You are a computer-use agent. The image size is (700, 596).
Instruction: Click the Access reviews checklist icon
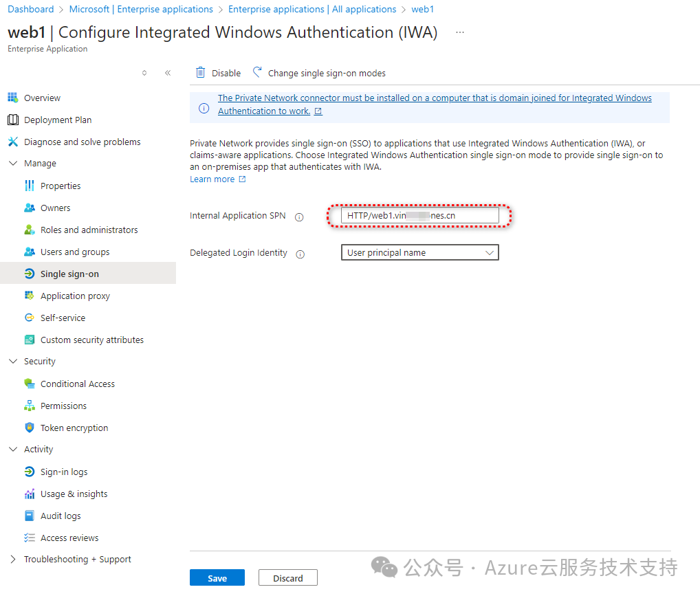[x=30, y=538]
